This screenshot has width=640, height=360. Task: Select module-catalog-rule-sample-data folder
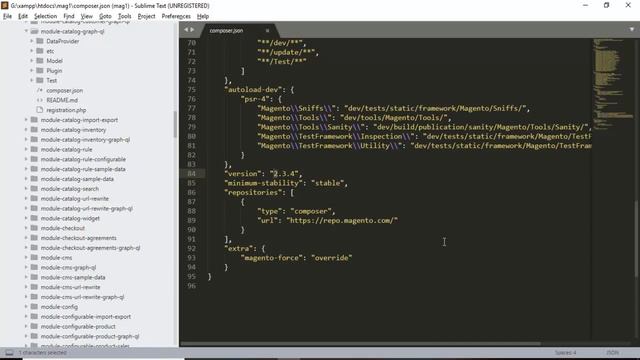pos(83,169)
